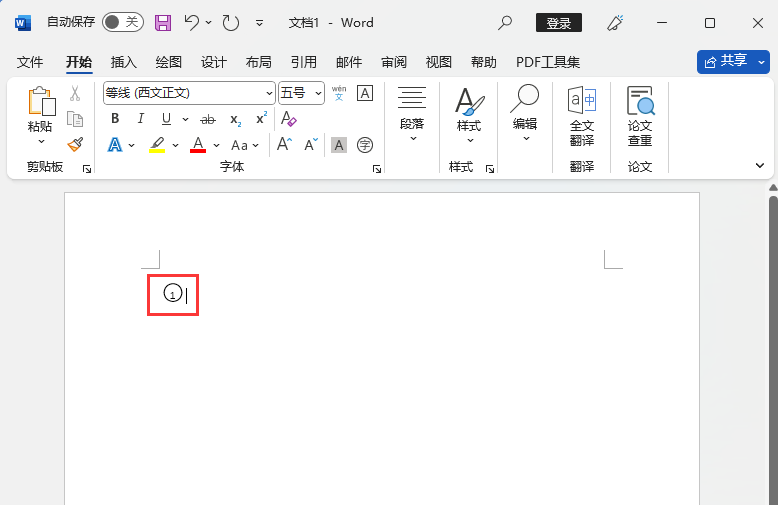Click the Save icon in title bar

click(x=163, y=23)
